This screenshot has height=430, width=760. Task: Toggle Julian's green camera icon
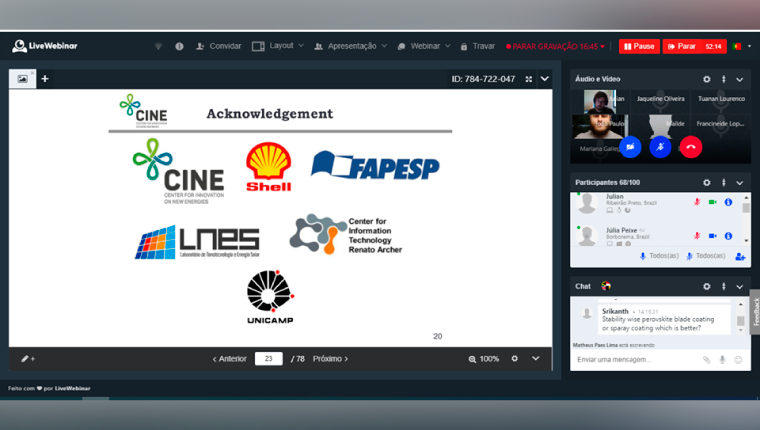point(712,202)
